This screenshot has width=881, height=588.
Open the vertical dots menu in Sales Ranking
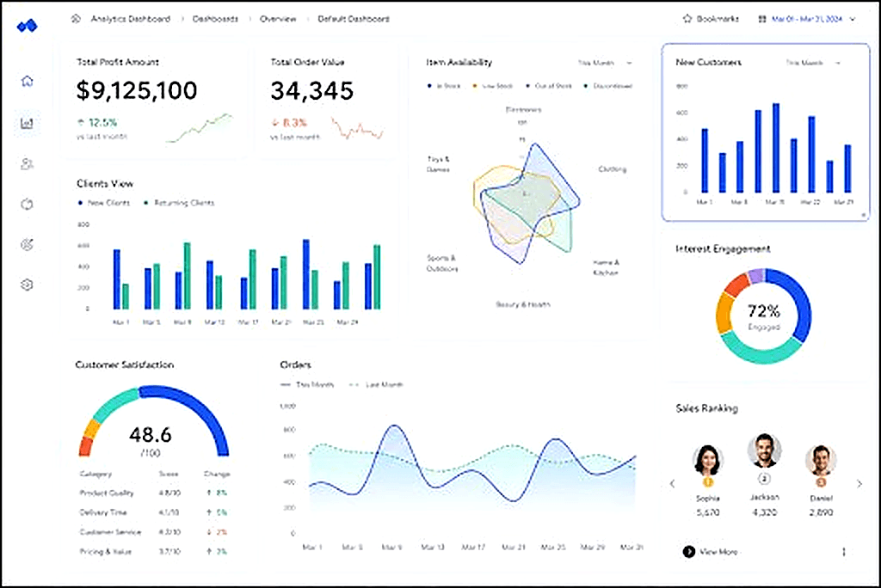[843, 552]
